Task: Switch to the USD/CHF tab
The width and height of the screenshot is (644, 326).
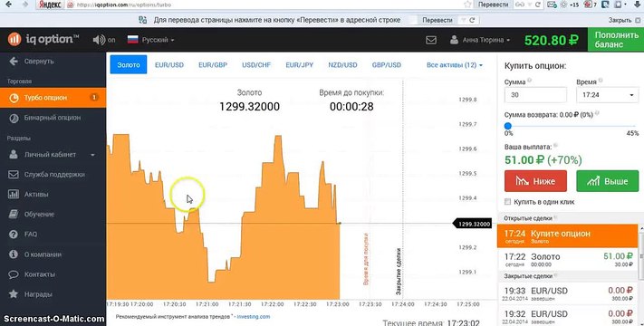Action: 256,65
